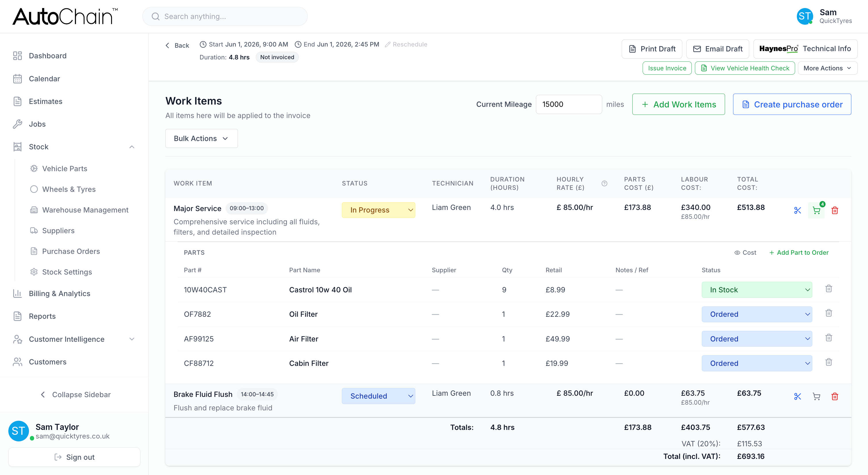The image size is (868, 475).
Task: Open the cart icon for Major Service
Action: click(816, 211)
